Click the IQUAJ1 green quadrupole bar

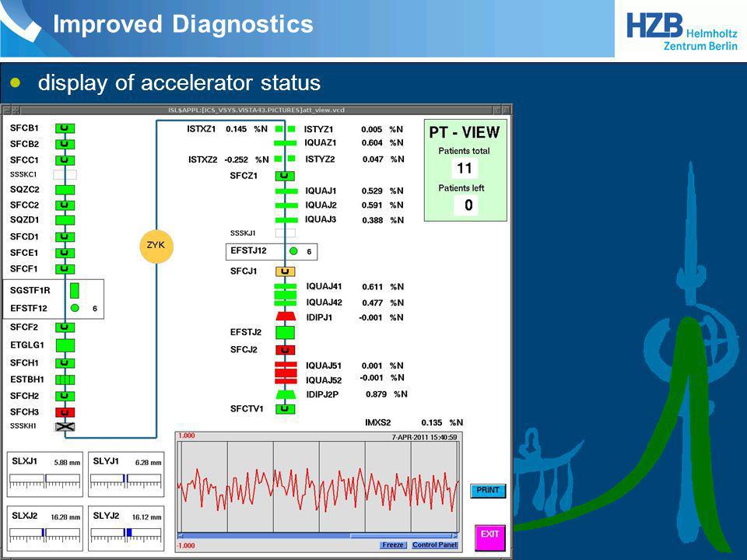click(286, 191)
